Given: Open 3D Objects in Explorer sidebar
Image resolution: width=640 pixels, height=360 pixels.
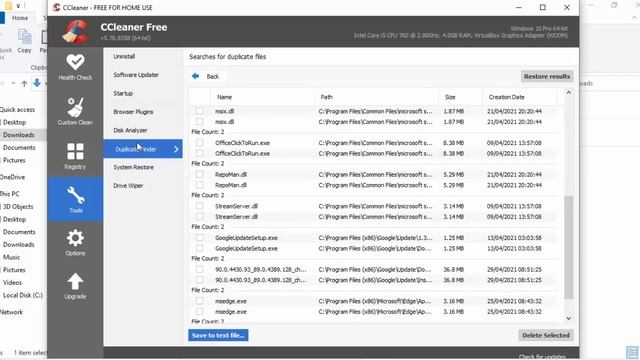Looking at the screenshot, I should pos(18,207).
